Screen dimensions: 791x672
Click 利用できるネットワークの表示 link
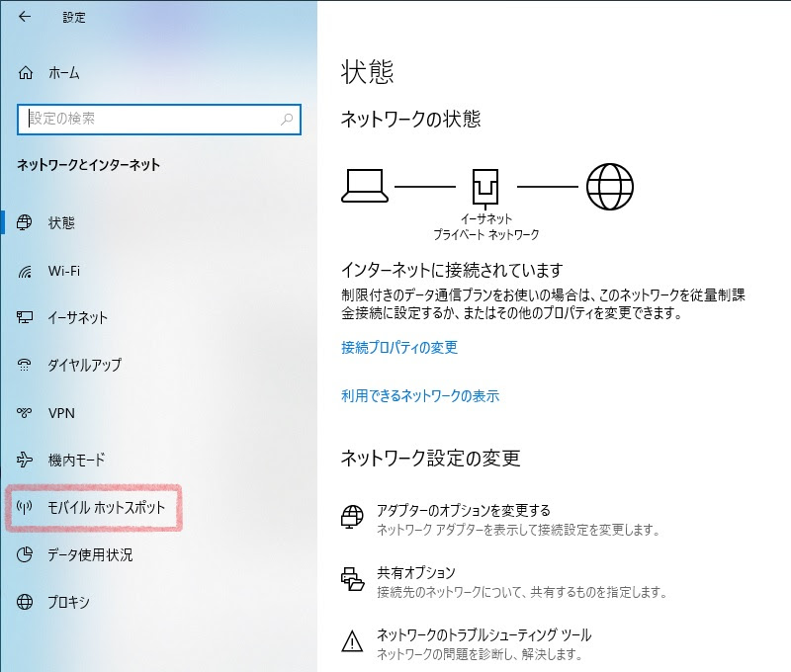click(420, 395)
